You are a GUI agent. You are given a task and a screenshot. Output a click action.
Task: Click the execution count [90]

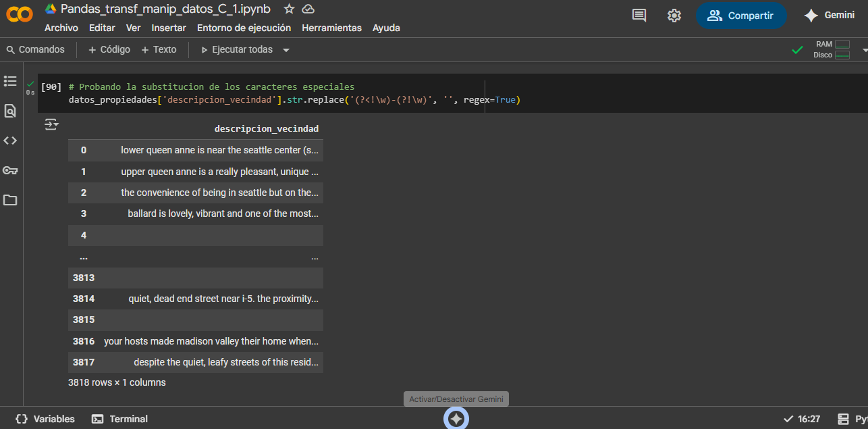(51, 87)
